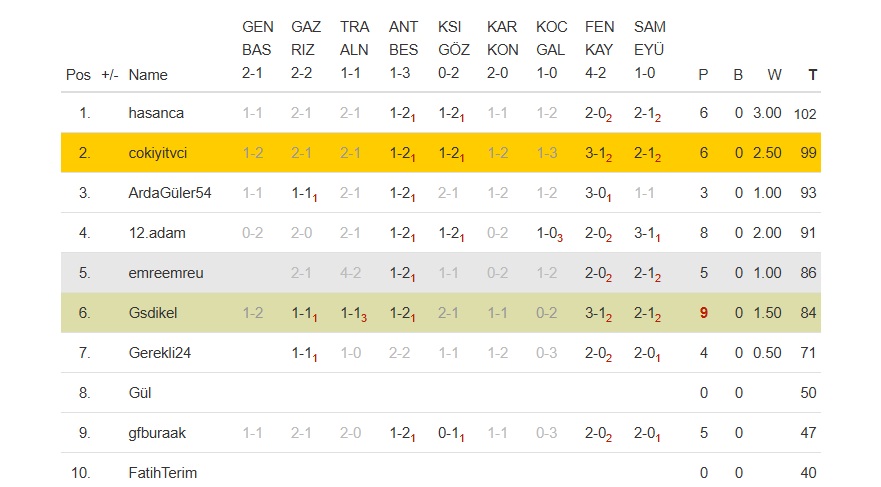Open FatihTerim's profile
Screen dimensions: 881x487
[163, 473]
